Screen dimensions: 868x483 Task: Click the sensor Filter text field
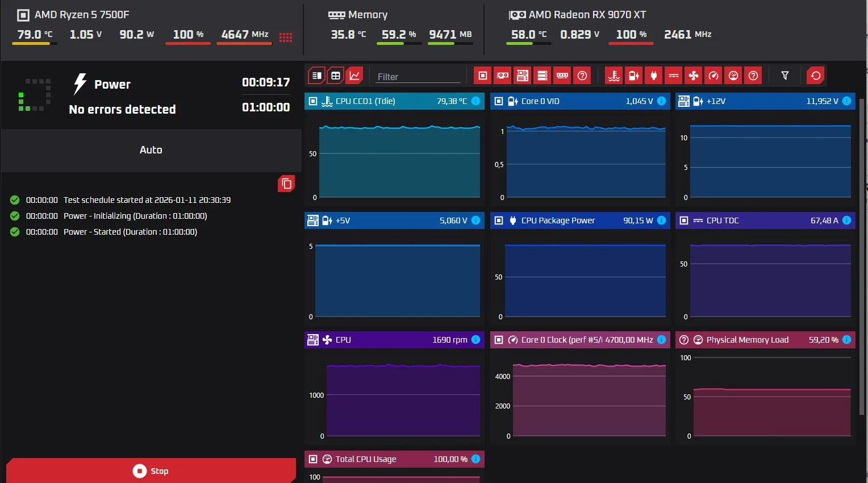pyautogui.click(x=418, y=77)
